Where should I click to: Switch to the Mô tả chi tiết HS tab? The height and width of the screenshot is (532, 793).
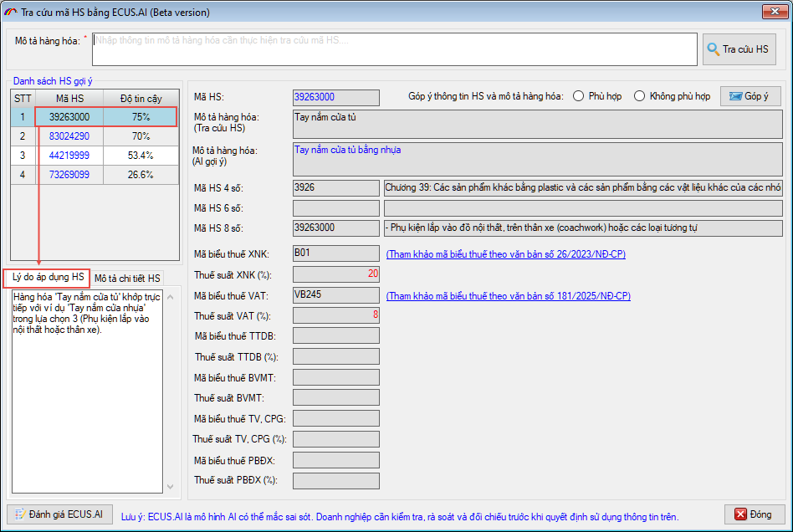(127, 278)
